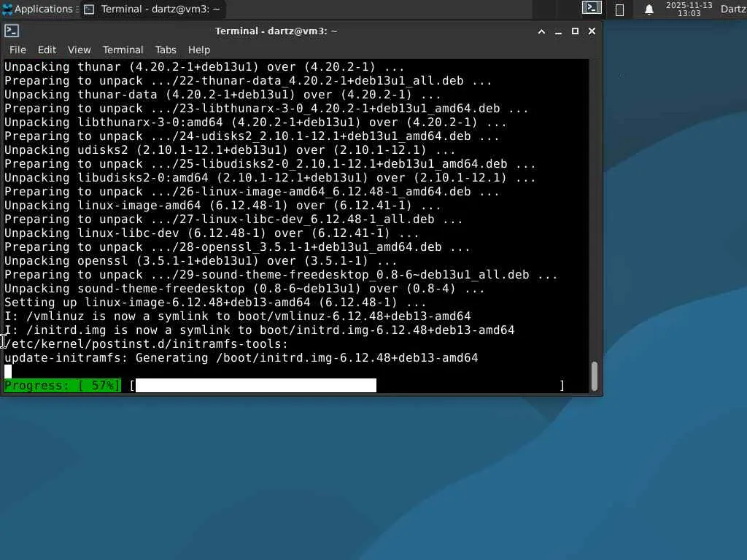Click 'Unpacking linux-image-amd64' line

[x=222, y=206]
